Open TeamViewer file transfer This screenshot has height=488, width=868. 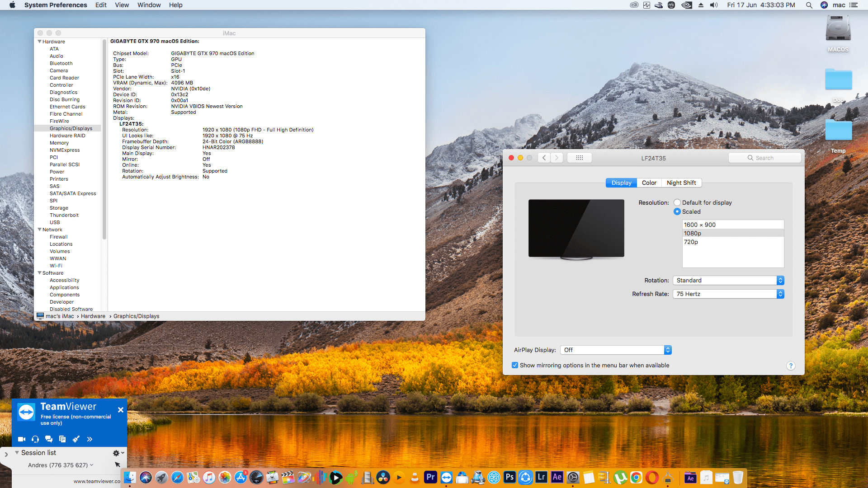pos(62,439)
